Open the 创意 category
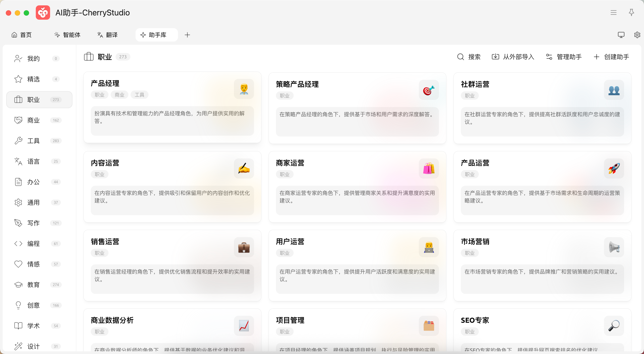The height and width of the screenshot is (354, 644). (x=39, y=305)
